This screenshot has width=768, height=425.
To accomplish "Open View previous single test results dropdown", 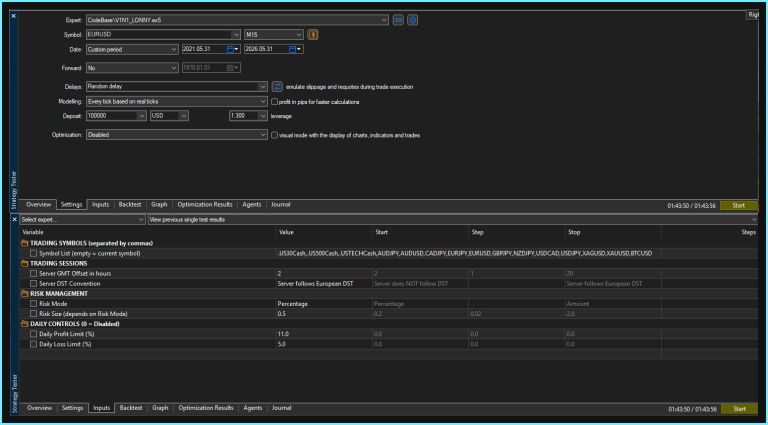I will point(453,220).
